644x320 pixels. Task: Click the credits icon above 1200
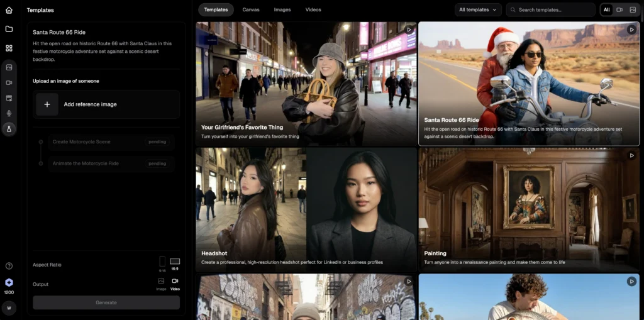(x=9, y=283)
